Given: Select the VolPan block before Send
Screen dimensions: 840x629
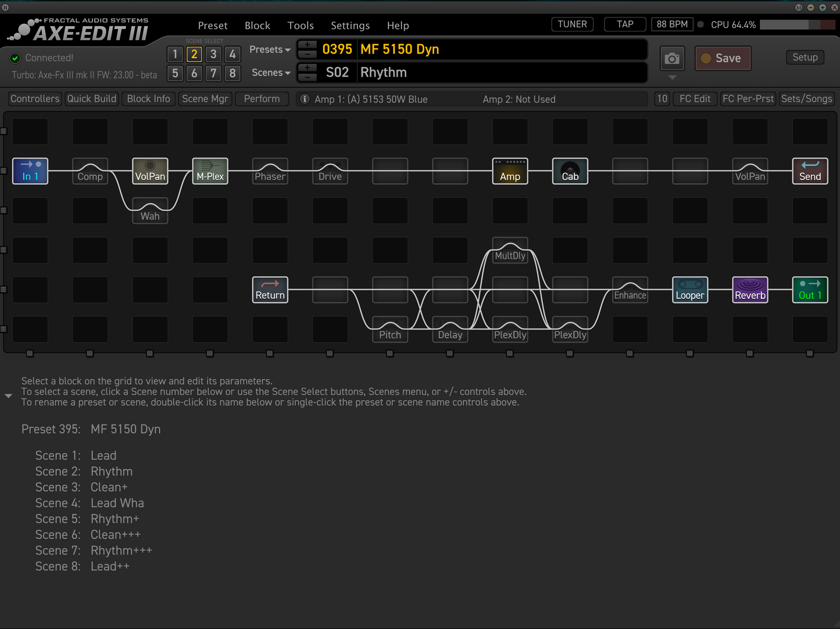Looking at the screenshot, I should (750, 171).
